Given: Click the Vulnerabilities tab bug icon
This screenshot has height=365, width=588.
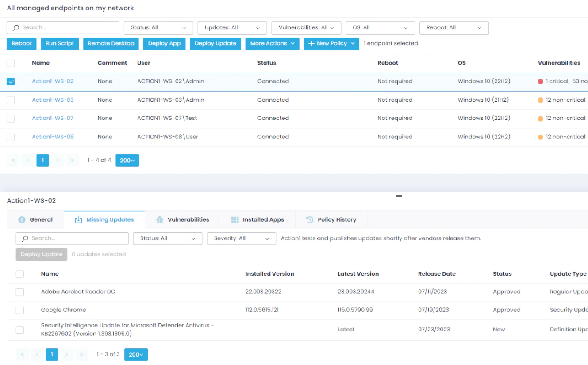Looking at the screenshot, I should pyautogui.click(x=160, y=220).
